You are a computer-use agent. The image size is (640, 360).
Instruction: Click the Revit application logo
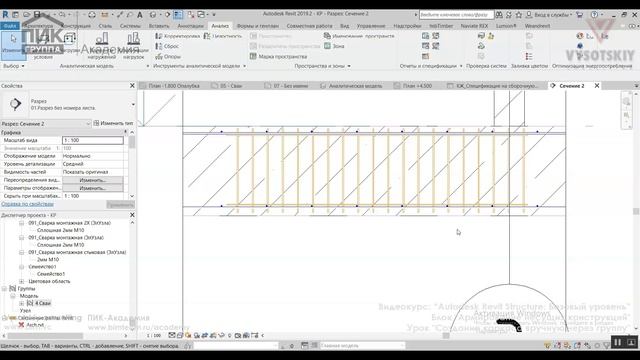click(5, 14)
